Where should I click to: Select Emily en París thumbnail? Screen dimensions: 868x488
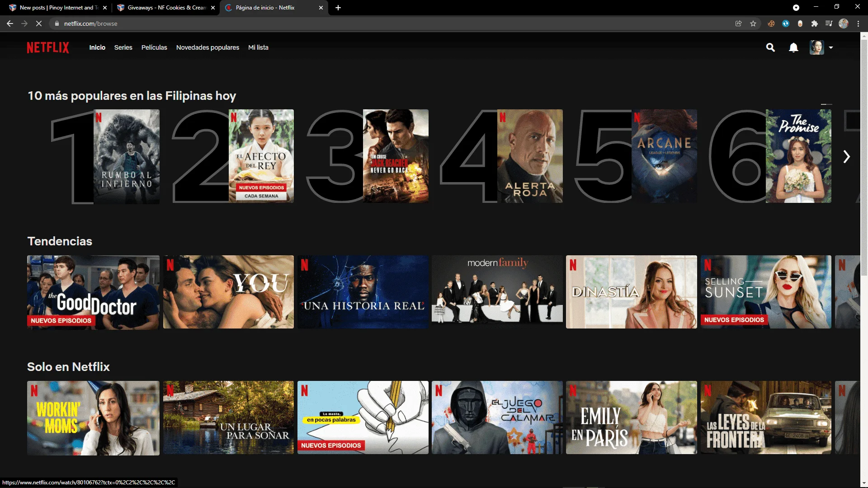[x=632, y=418]
